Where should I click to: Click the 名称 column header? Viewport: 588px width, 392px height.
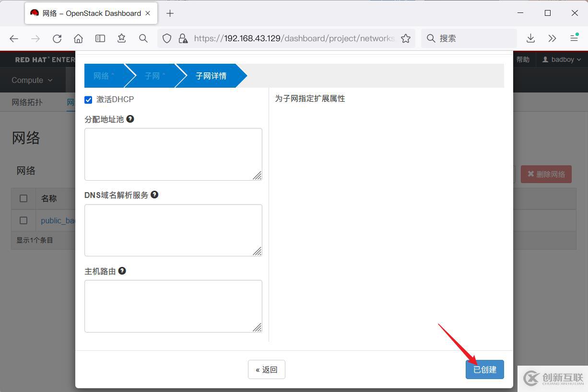pyautogui.click(x=49, y=198)
